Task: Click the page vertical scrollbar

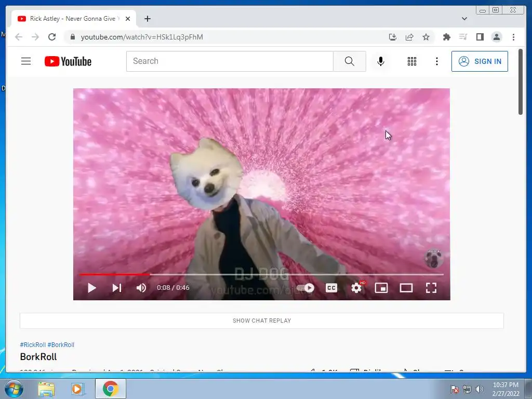Action: (521, 82)
